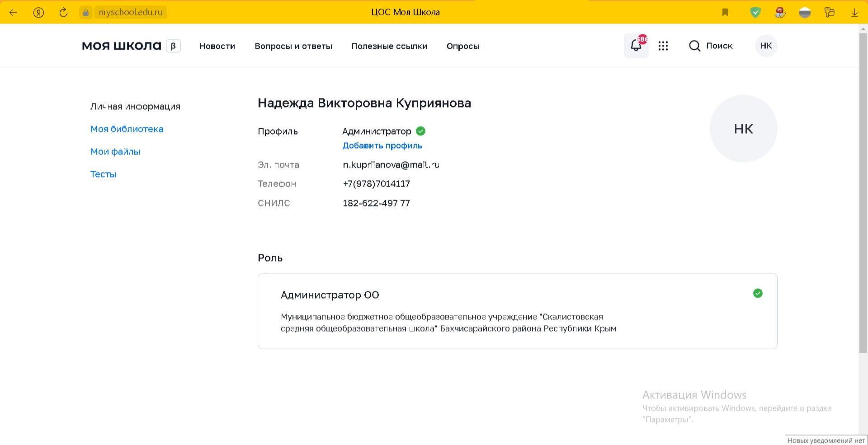Screen dimensions: 868x445
Task: Go to Новости in top navigation
Action: point(217,46)
